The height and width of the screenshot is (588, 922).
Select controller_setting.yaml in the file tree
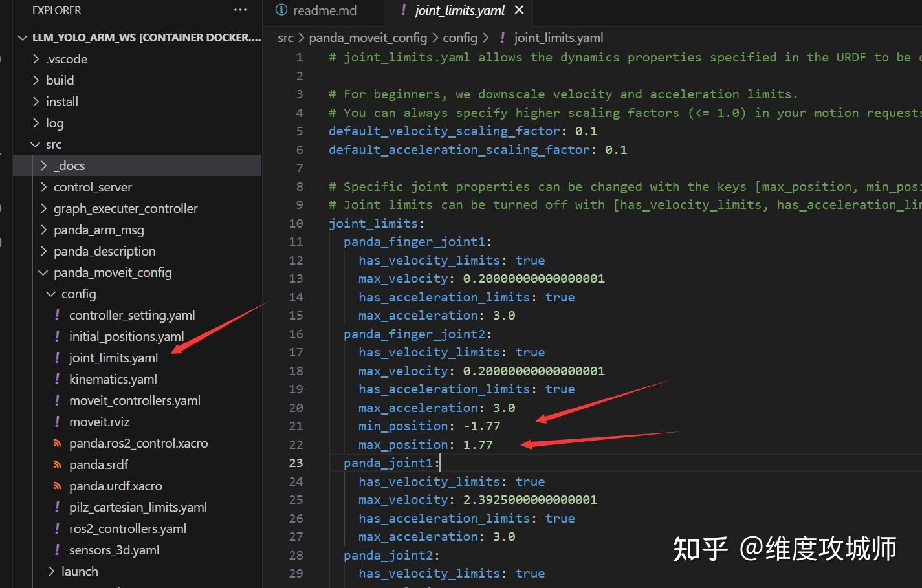(x=132, y=314)
